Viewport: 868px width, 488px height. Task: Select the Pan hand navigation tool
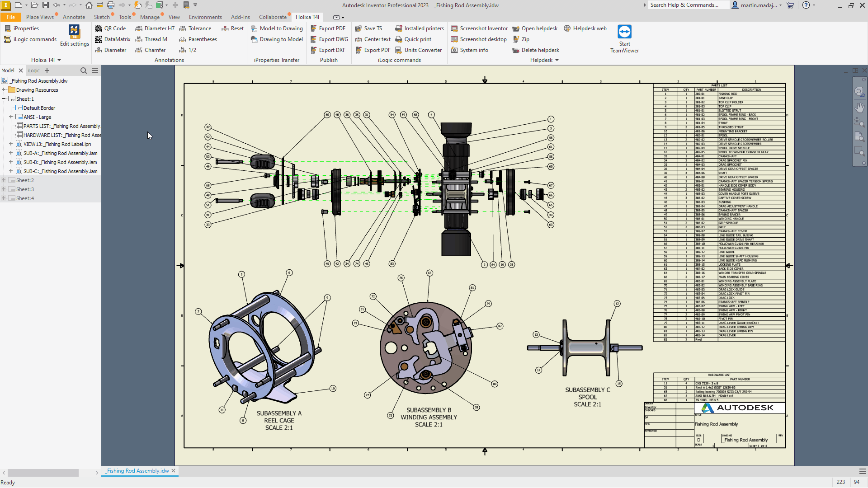coord(859,108)
